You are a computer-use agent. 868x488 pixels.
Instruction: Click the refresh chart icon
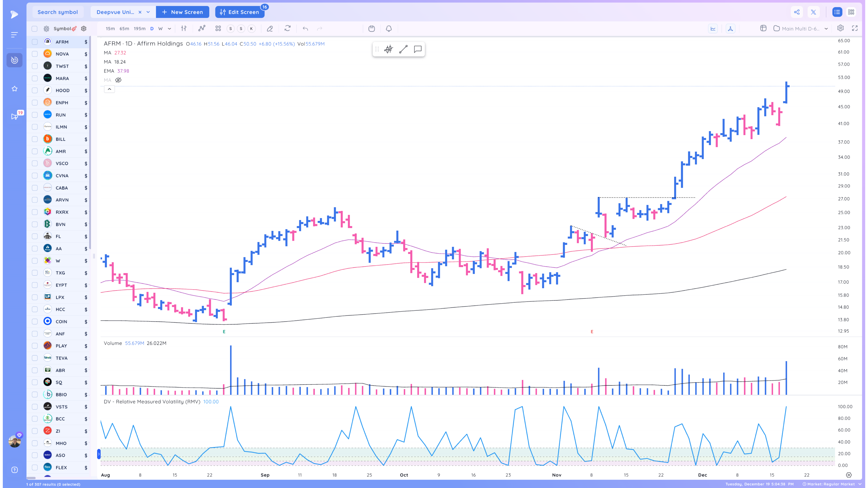point(287,29)
